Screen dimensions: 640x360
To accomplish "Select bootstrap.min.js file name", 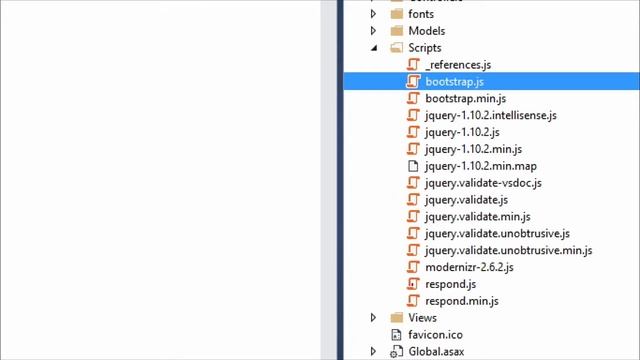I will pos(465,98).
